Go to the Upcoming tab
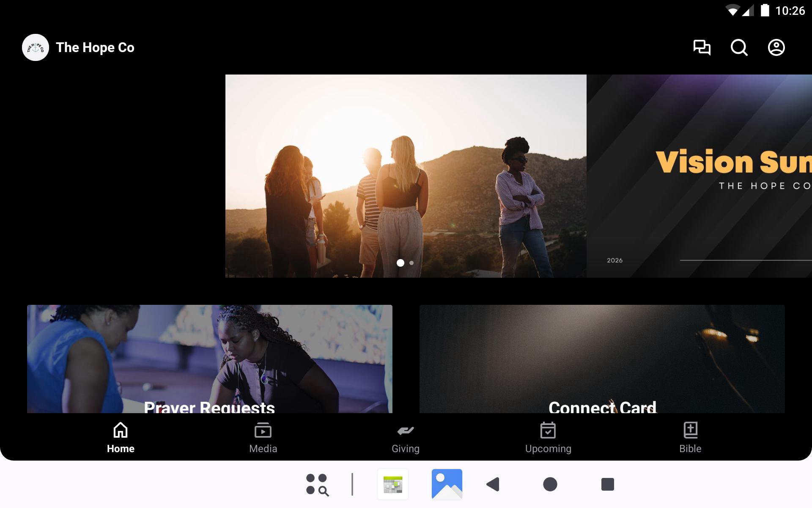Viewport: 812px width, 508px height. (x=548, y=438)
